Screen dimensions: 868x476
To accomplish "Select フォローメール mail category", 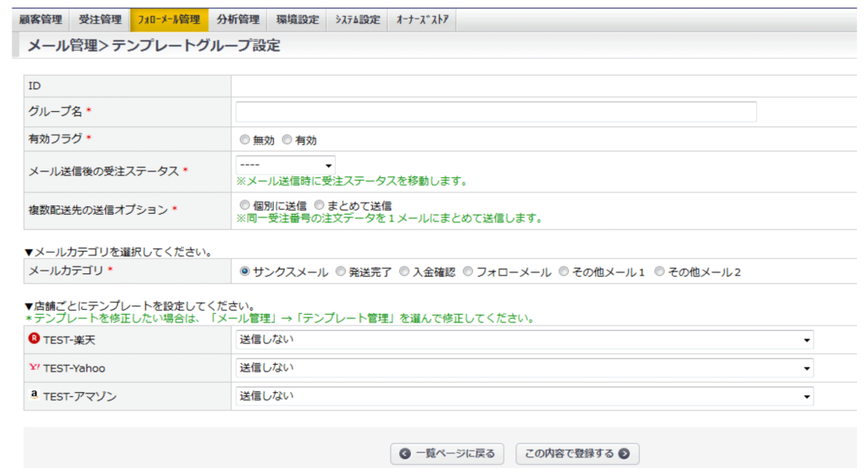I will [x=468, y=272].
